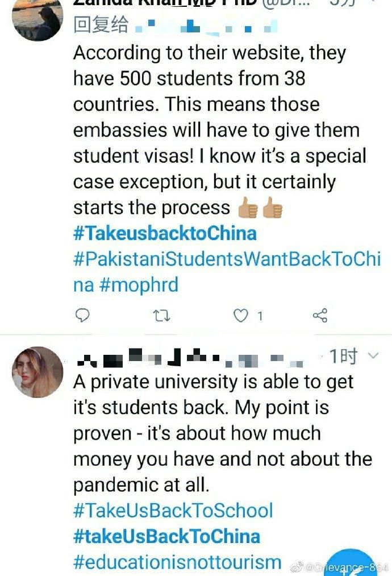This screenshot has height=576, width=392.
Task: Open the second tweet about a private university
Action: click(223, 433)
